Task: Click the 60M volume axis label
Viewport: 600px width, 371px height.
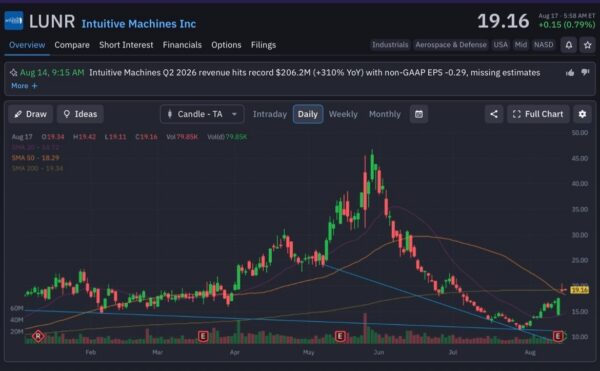Action: (x=17, y=308)
